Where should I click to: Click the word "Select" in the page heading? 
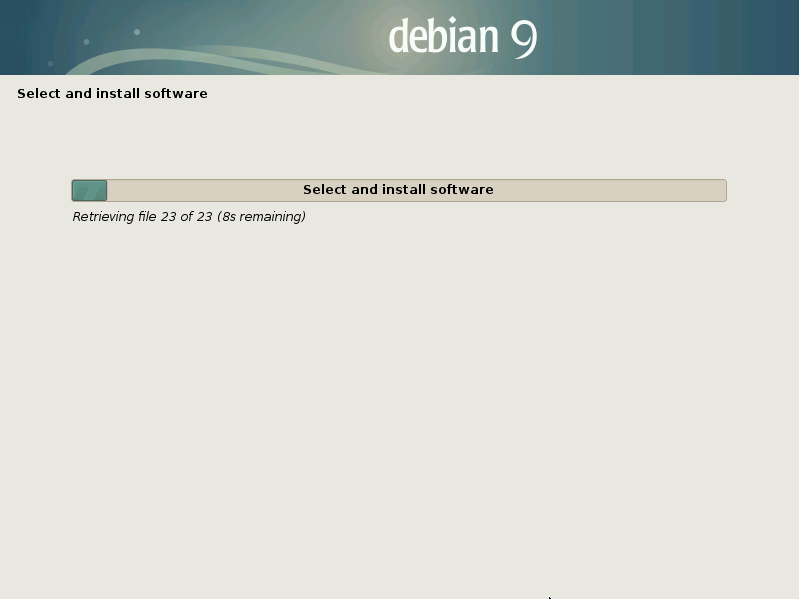click(38, 94)
